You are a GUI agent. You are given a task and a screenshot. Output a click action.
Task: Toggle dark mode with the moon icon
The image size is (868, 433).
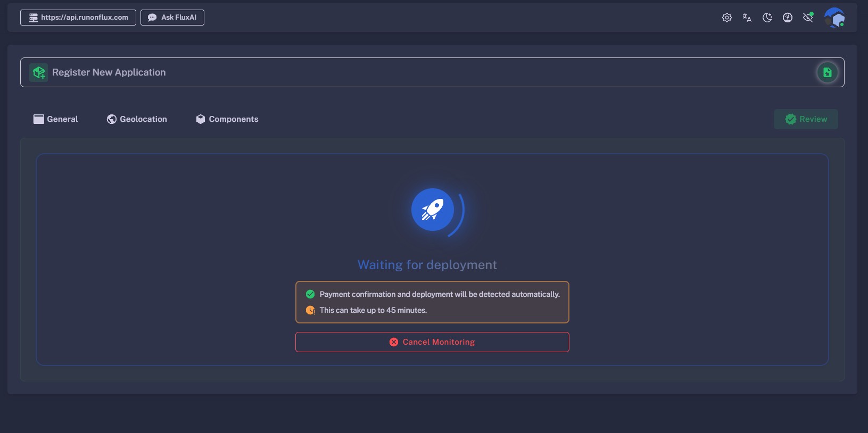point(767,18)
